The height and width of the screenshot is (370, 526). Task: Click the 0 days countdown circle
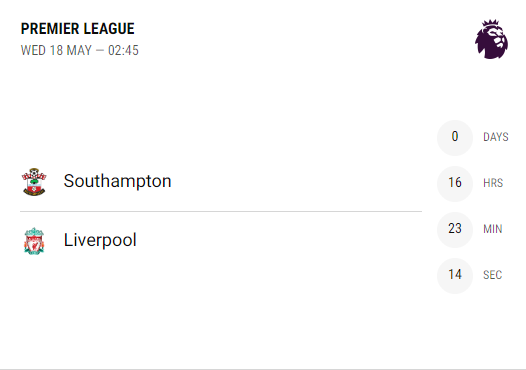(x=455, y=138)
